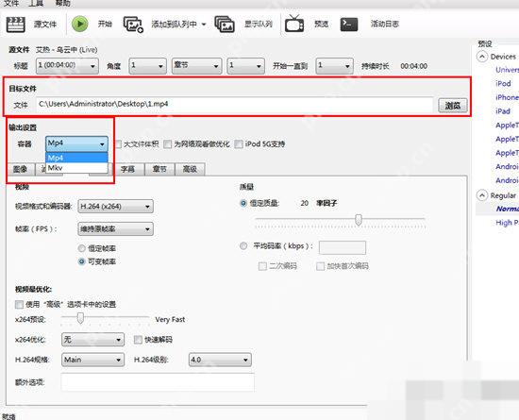Select the 恒定质量 radio button
The image size is (519, 420).
tap(243, 203)
